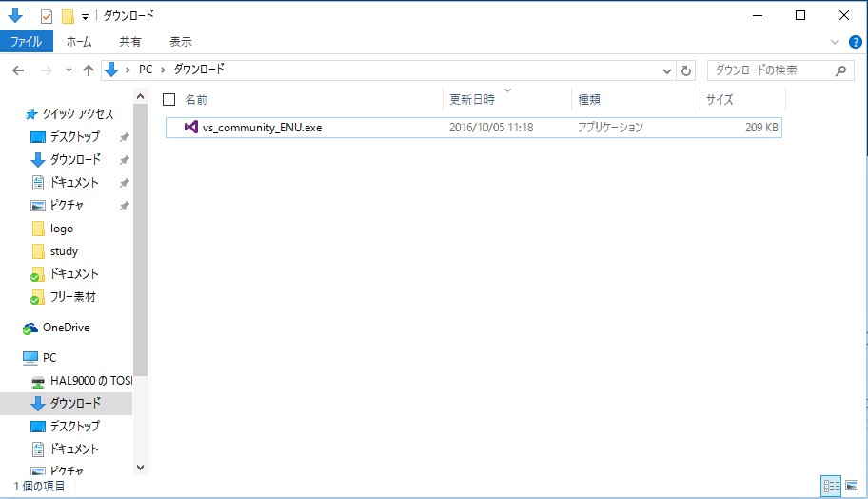Click the pin icon next to デスクトップ

124,137
